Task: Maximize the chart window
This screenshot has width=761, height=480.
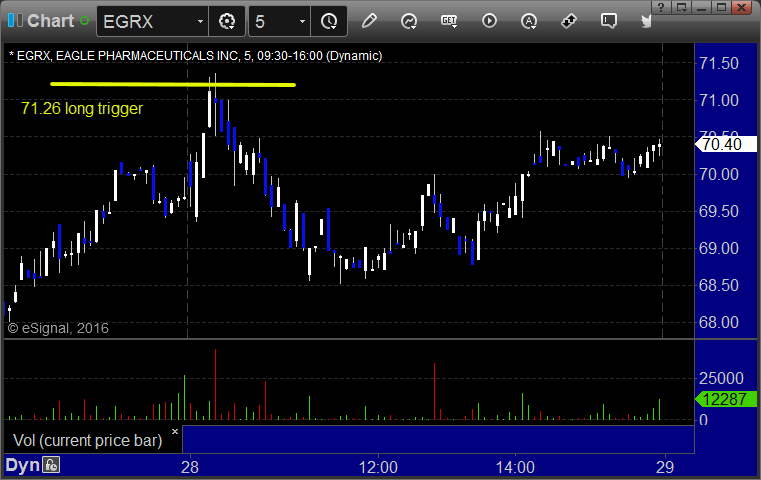Action: coord(721,7)
